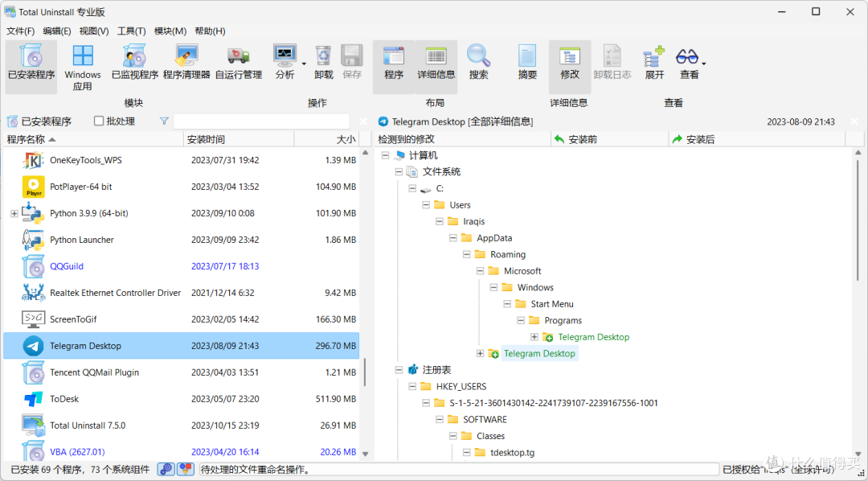Collapse the 计算机 tree node
The height and width of the screenshot is (481, 868).
(x=385, y=156)
